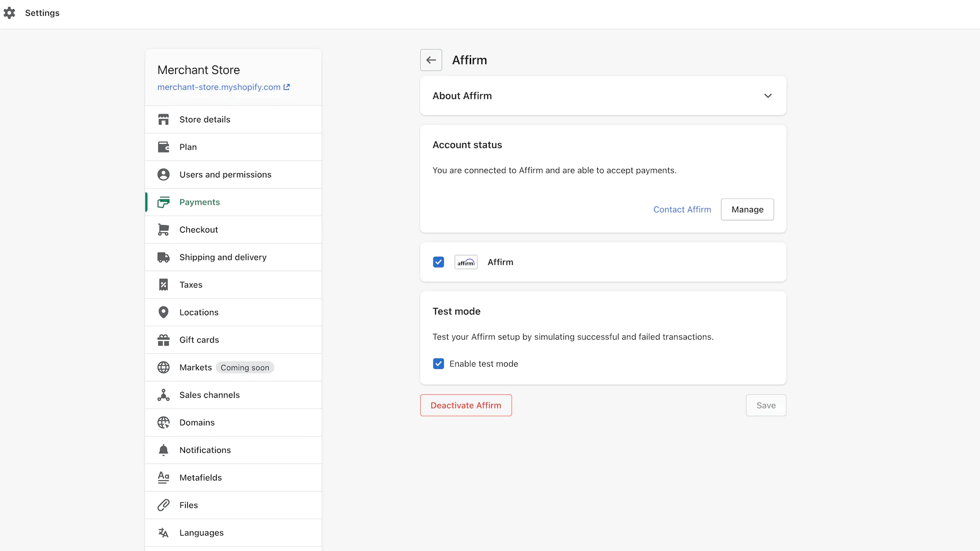Click the Affirm payment method label
980x551 pixels.
point(500,262)
